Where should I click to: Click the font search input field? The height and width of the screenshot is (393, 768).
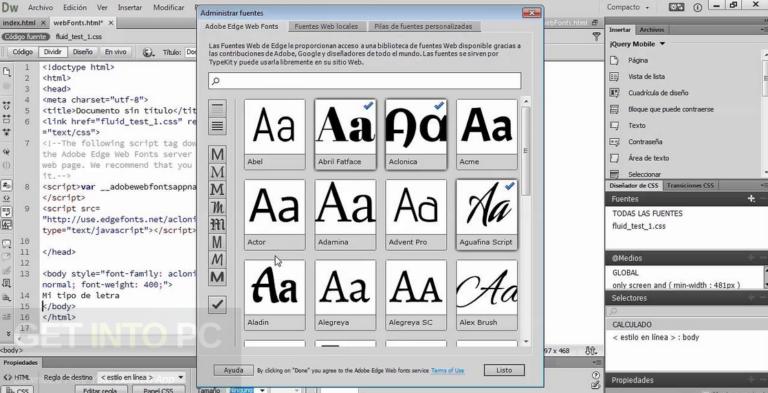364,81
